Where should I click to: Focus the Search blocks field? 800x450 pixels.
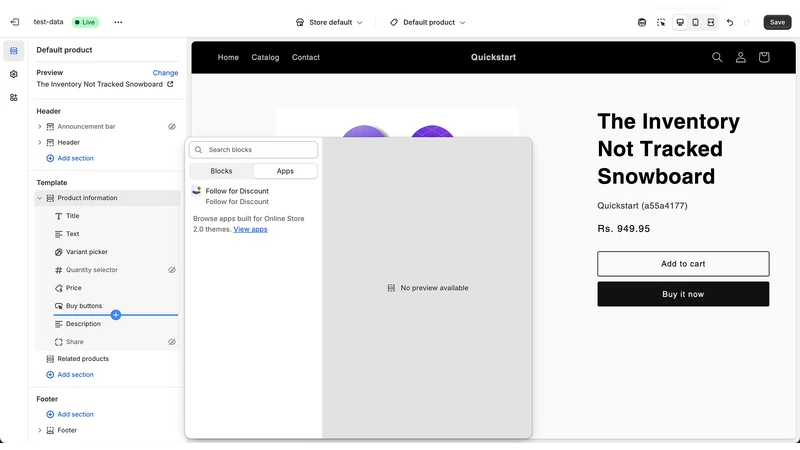point(254,149)
